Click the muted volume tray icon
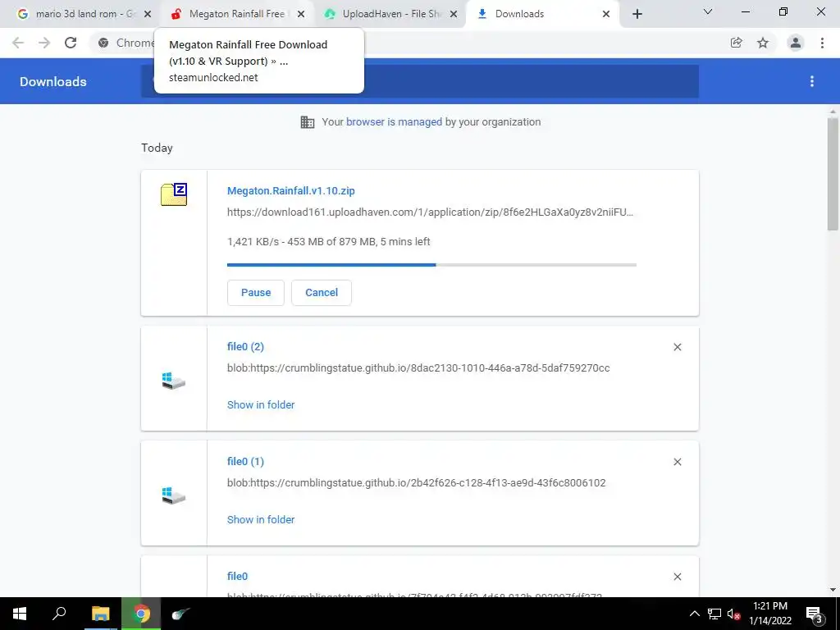This screenshot has height=630, width=840. 733,614
